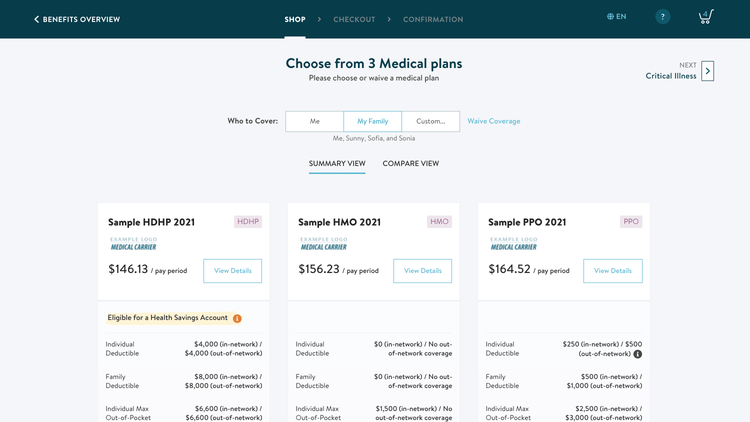This screenshot has width=750, height=422.
Task: Select Me coverage option
Action: 314,122
